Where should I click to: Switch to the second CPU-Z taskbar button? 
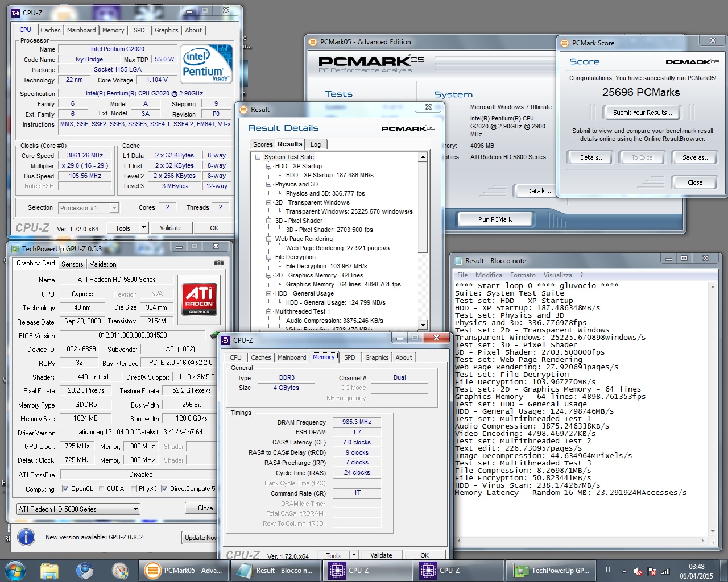click(459, 571)
